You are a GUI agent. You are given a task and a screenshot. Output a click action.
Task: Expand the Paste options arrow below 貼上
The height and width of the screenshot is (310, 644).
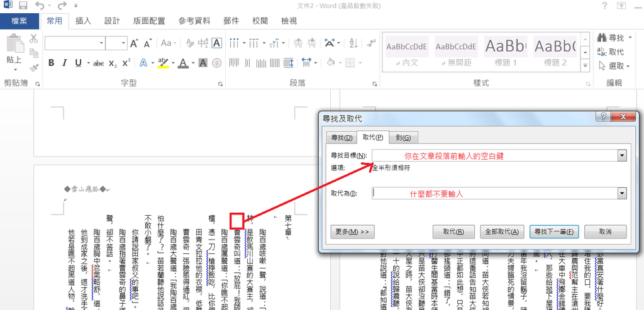pyautogui.click(x=16, y=69)
